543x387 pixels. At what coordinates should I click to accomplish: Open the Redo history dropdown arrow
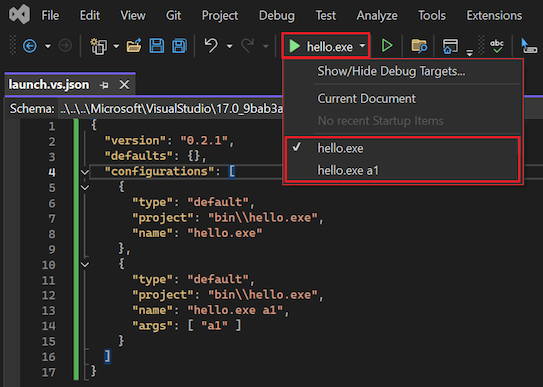266,46
